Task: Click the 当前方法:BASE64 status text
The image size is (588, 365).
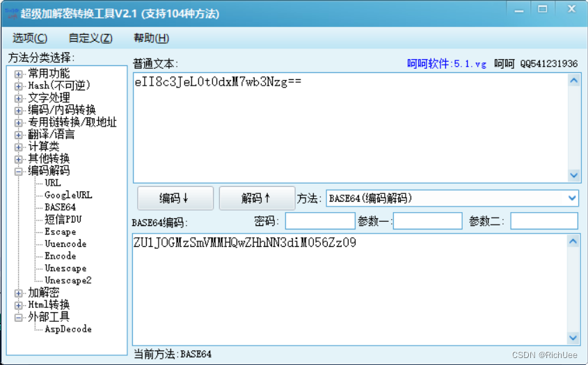Action: 173,354
